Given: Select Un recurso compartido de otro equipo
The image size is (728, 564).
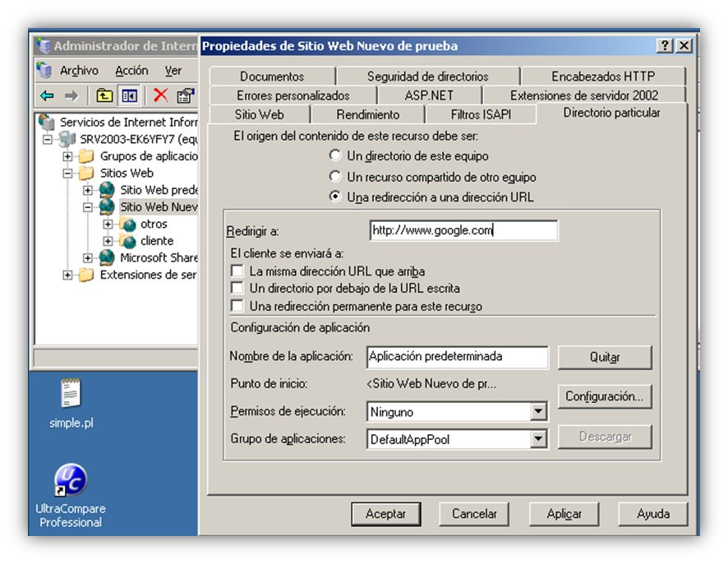Looking at the screenshot, I should pyautogui.click(x=334, y=177).
